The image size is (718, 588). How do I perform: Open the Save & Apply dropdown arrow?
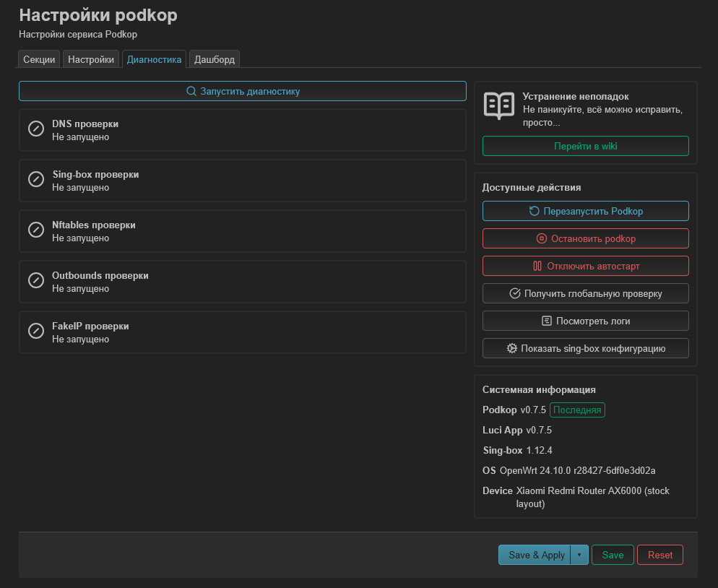coord(579,555)
